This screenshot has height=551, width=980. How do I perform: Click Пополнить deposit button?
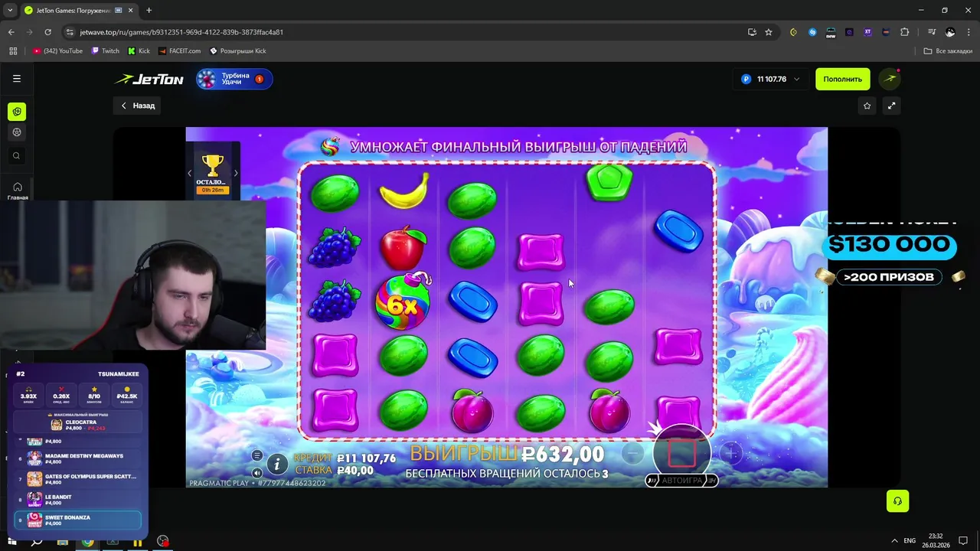click(842, 79)
